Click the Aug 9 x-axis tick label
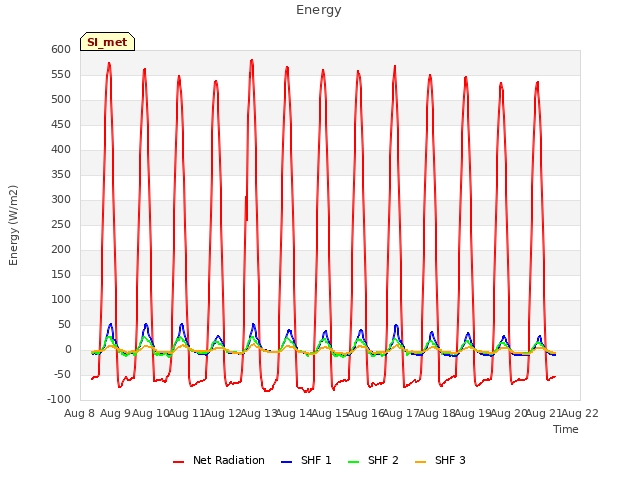This screenshot has width=640, height=480. (x=116, y=413)
